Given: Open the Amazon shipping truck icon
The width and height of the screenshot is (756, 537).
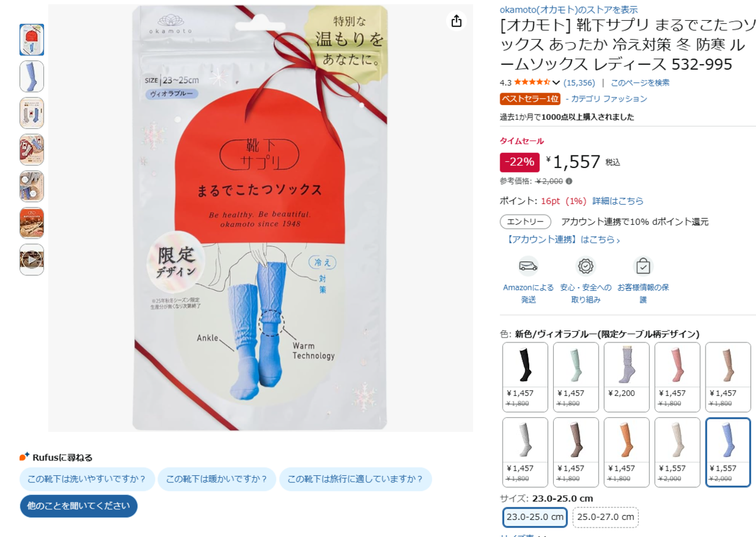Looking at the screenshot, I should click(528, 266).
